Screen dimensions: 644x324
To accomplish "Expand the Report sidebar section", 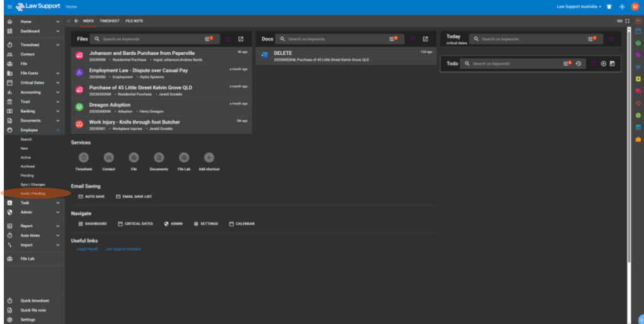I will [58, 226].
